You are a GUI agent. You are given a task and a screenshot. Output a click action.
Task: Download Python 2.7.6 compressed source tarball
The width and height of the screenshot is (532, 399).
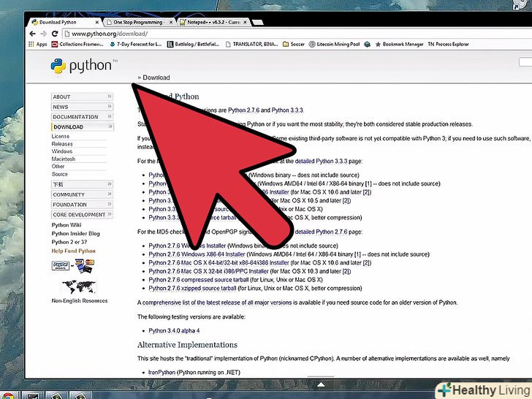click(199, 280)
